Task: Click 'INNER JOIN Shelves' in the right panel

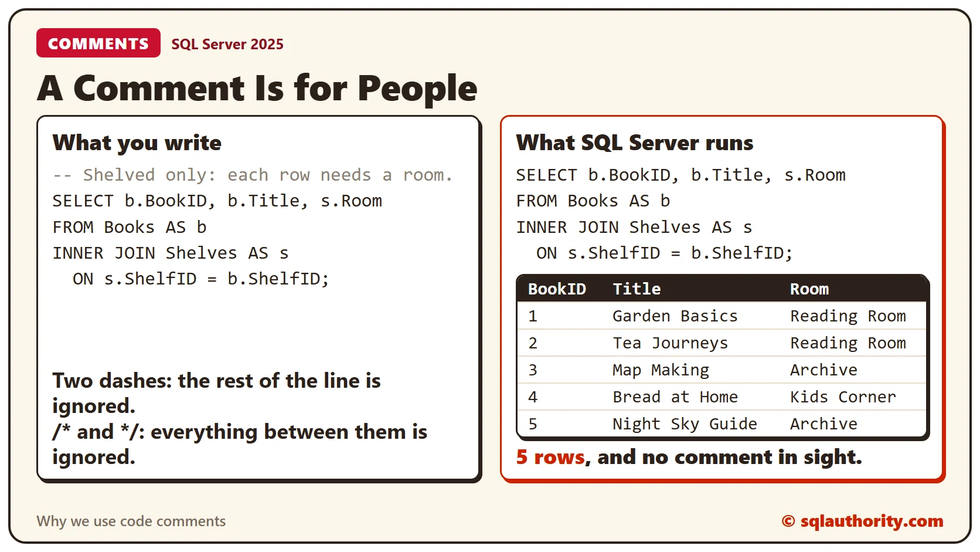Action: tap(634, 227)
